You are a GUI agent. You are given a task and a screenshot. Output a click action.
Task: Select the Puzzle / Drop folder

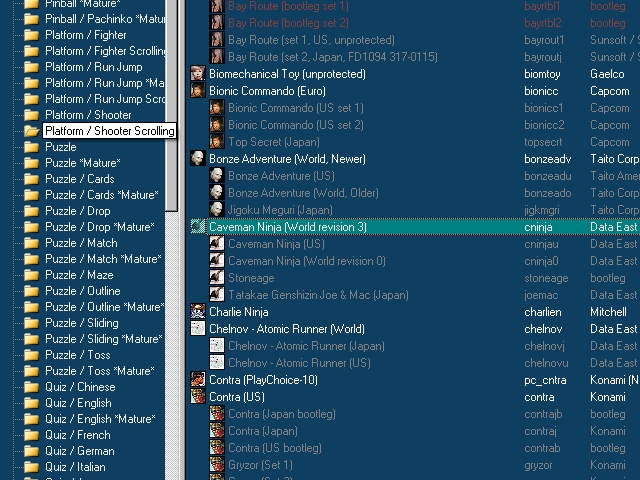point(78,211)
